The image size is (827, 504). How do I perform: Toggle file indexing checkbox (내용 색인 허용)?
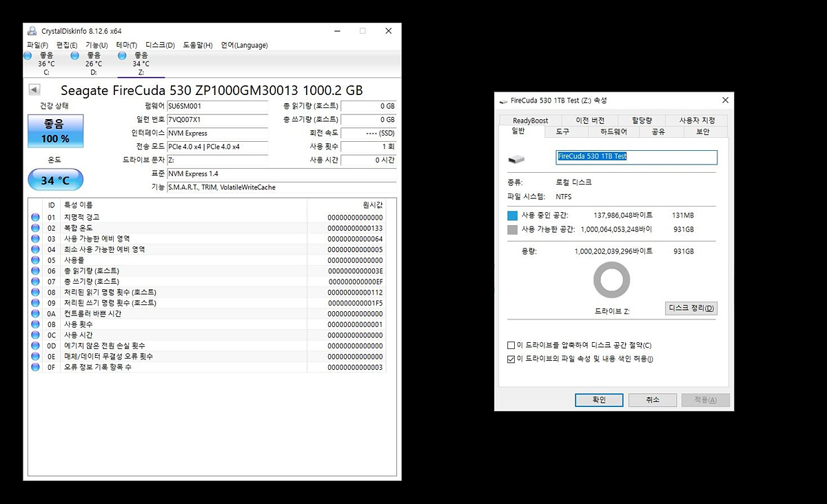pos(511,359)
